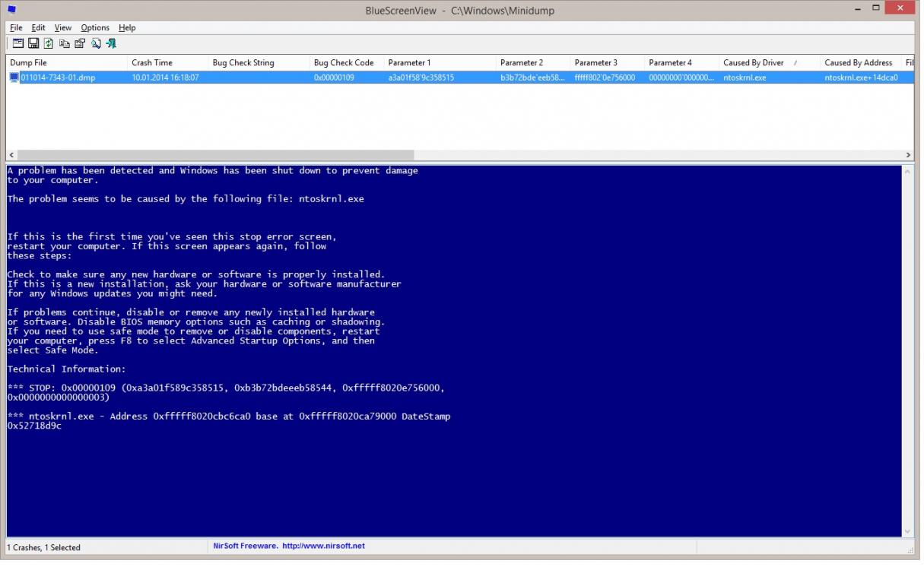Click down arrow of blue screen pane scrollbar
The image size is (924, 570).
pos(908,531)
